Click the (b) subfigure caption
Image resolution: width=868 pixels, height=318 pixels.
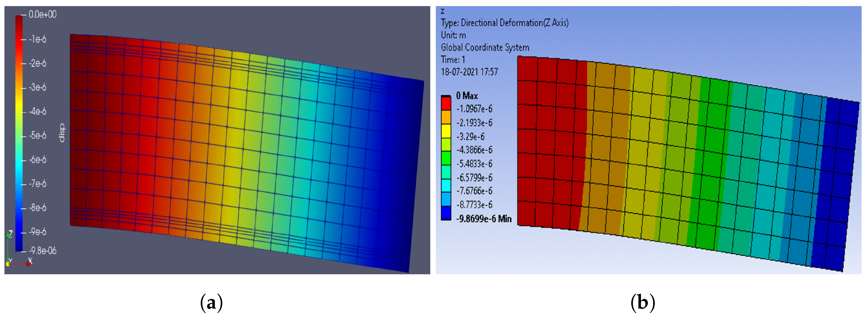642,302
